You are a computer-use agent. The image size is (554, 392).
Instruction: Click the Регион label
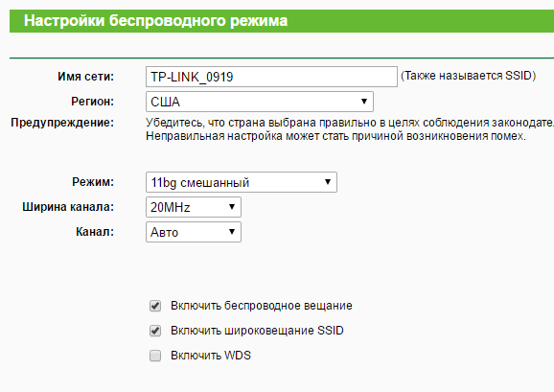point(93,102)
